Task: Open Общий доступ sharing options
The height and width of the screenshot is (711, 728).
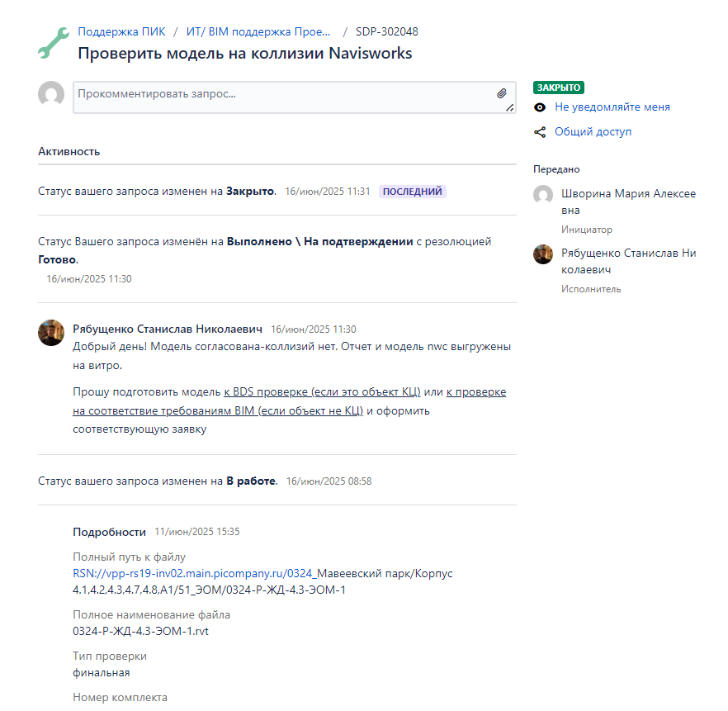Action: [593, 132]
